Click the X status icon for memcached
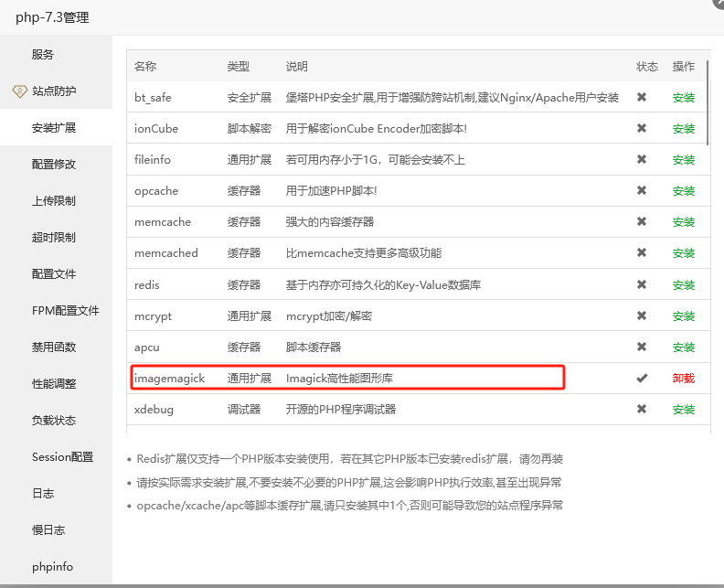This screenshot has height=588, width=724. pyautogui.click(x=642, y=252)
